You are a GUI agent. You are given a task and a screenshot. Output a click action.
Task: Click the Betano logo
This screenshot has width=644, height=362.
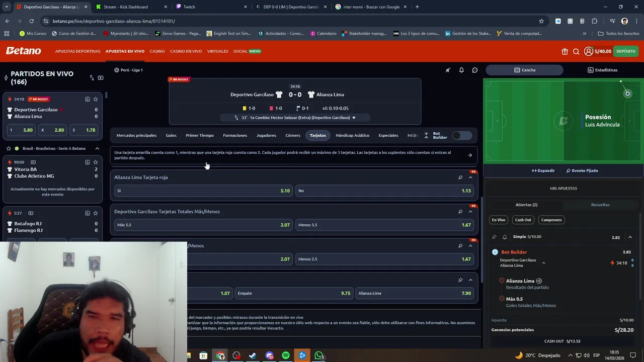[23, 51]
